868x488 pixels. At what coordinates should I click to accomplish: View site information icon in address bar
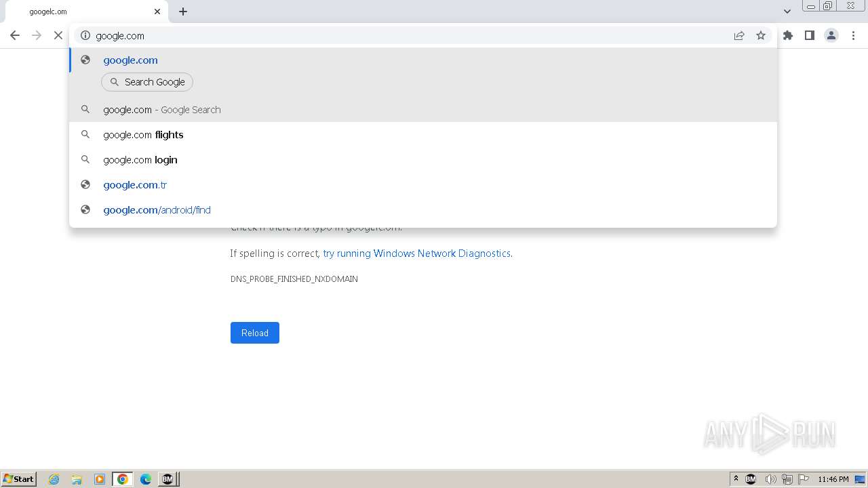click(85, 35)
